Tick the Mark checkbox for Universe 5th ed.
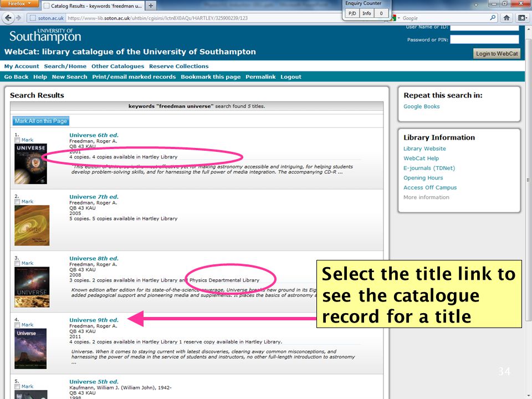 (x=17, y=387)
